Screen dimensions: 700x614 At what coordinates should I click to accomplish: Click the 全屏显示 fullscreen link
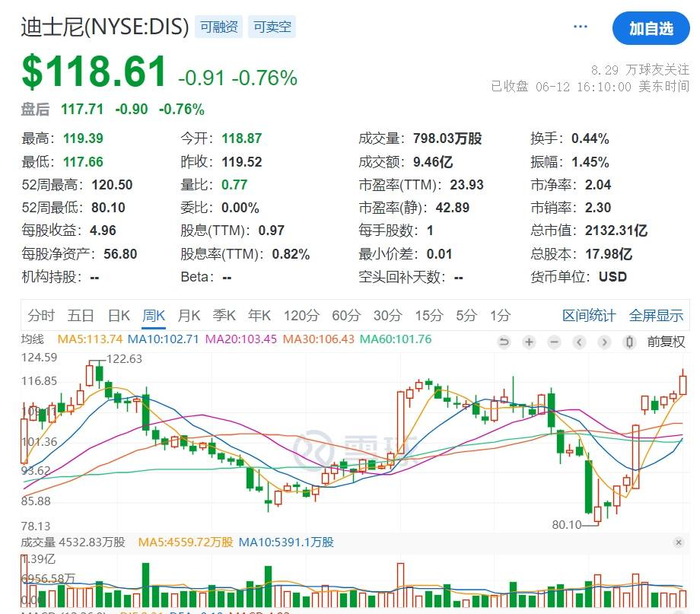[656, 315]
